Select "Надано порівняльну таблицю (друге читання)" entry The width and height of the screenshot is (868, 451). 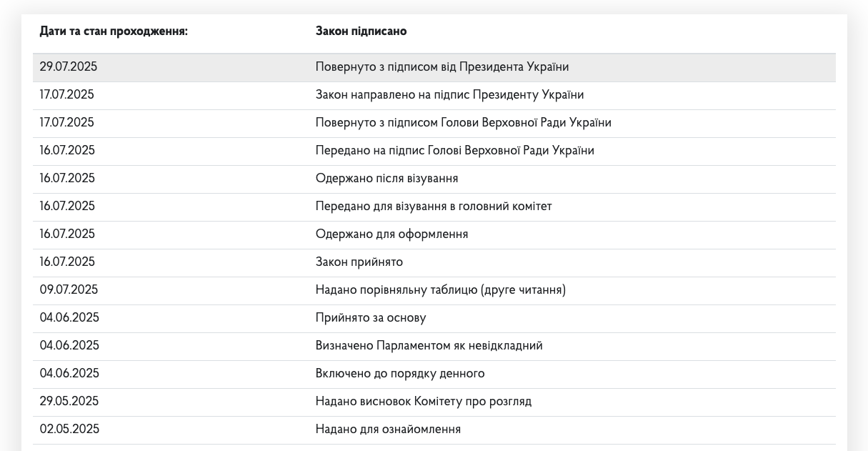click(x=440, y=290)
